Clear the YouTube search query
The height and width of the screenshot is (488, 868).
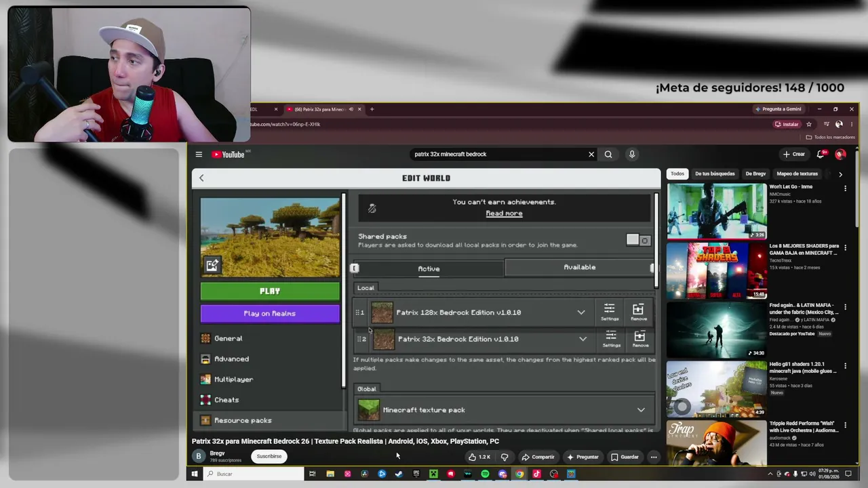coord(591,155)
